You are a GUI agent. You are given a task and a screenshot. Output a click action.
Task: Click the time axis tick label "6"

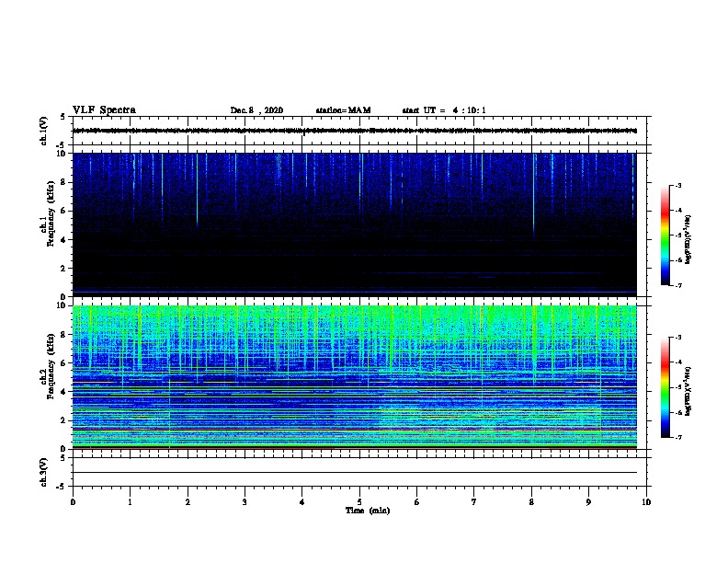[416, 502]
